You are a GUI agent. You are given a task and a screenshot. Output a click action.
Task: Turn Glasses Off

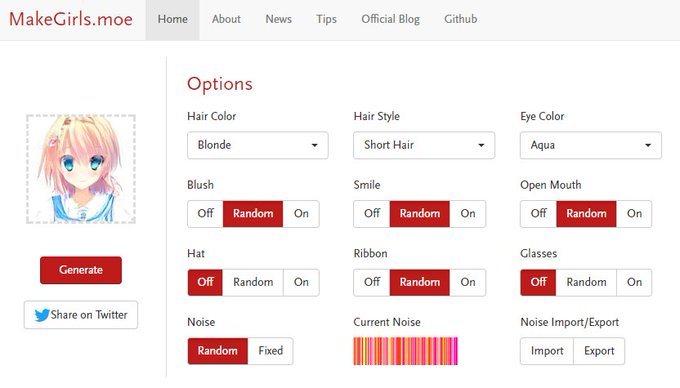point(538,282)
